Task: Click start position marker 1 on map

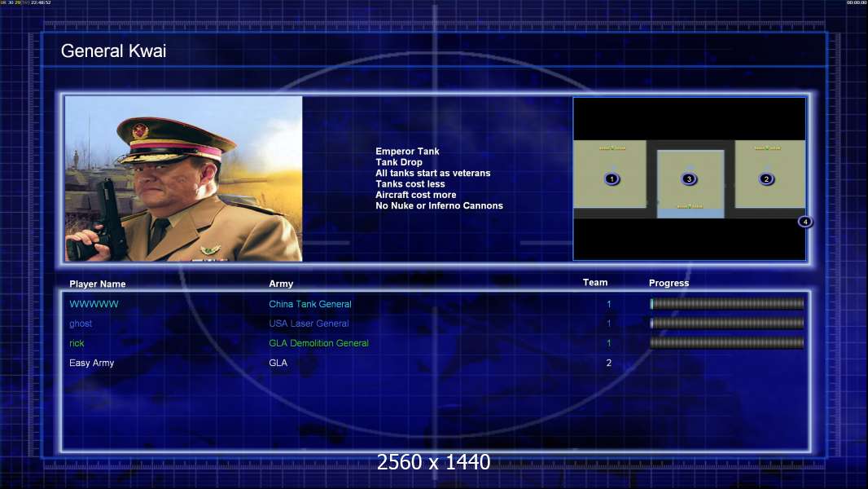Action: tap(612, 178)
